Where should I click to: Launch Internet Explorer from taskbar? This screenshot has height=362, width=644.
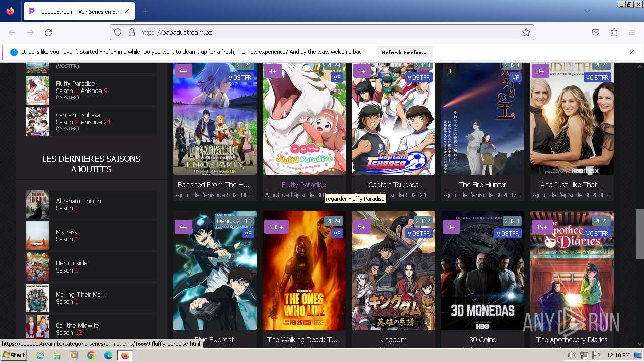coord(40,355)
